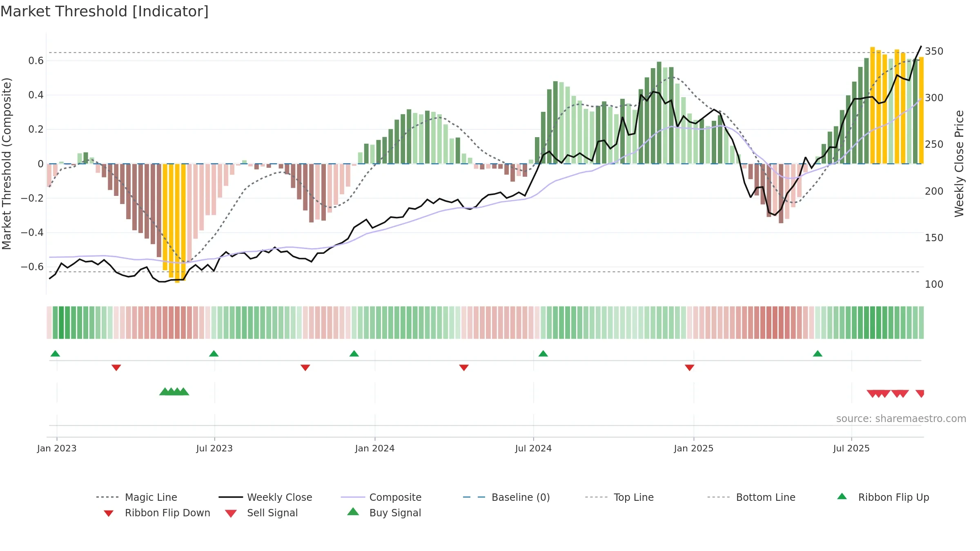This screenshot has height=551, width=980.
Task: Click the Jul 2025 x-axis label
Action: (851, 448)
